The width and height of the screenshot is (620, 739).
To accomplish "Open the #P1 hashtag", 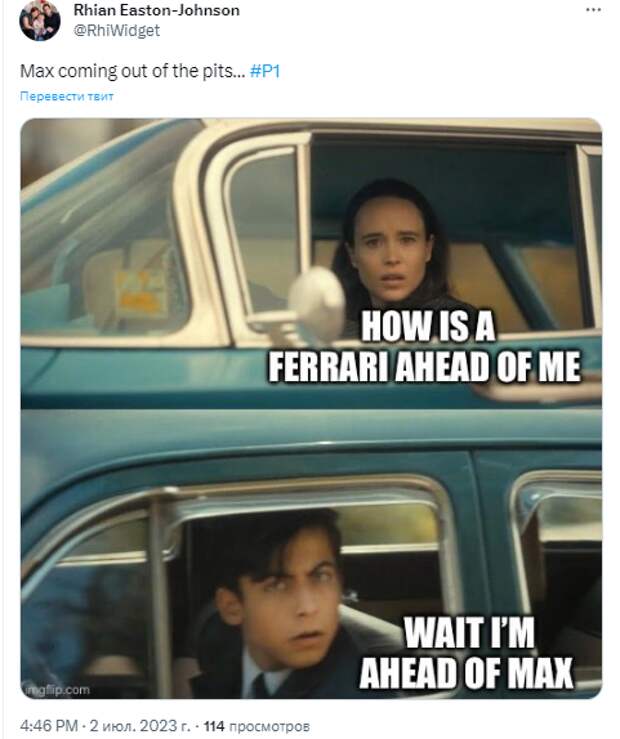I will (265, 71).
